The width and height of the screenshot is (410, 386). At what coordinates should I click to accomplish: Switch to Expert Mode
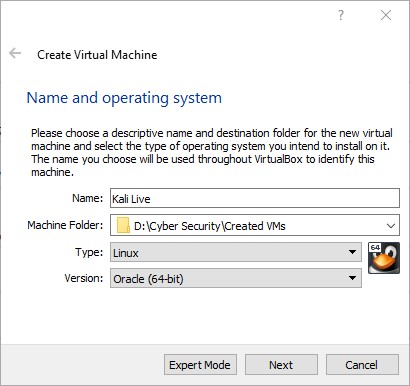[x=200, y=365]
